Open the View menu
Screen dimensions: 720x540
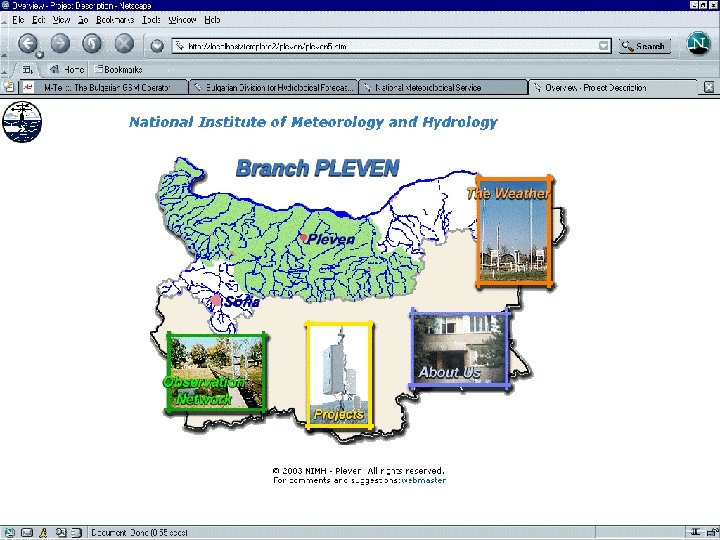(61, 20)
